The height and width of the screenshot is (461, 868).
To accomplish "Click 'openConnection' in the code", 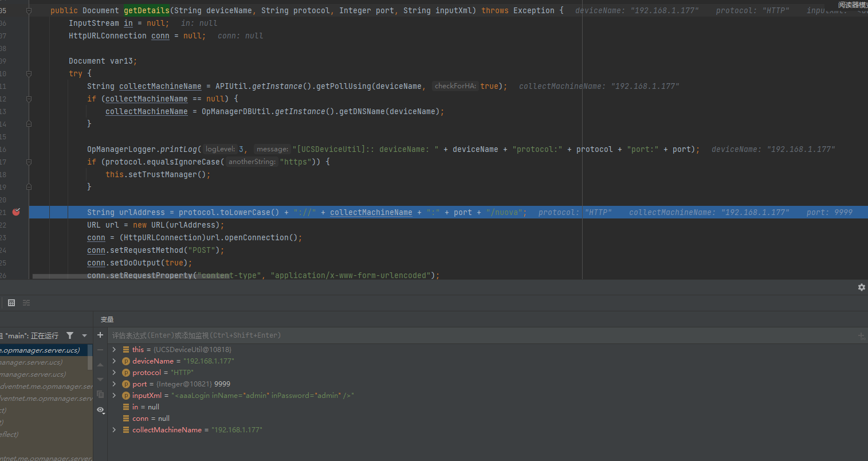I will pyautogui.click(x=257, y=237).
